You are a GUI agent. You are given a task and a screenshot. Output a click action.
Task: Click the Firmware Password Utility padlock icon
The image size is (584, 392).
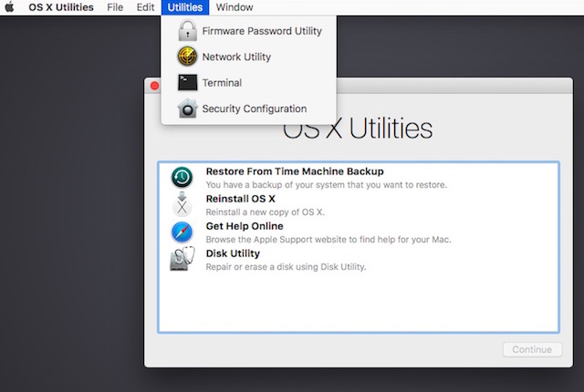(x=187, y=31)
